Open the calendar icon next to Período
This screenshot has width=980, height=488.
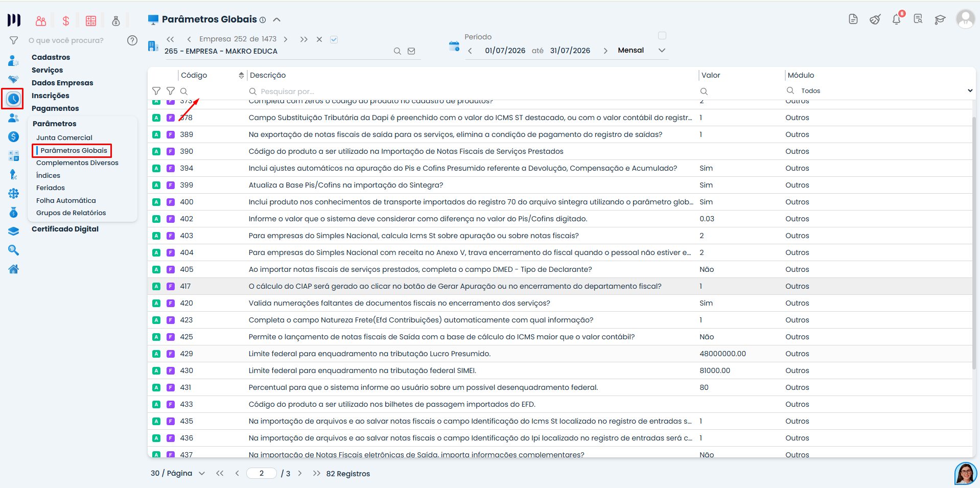tap(454, 46)
